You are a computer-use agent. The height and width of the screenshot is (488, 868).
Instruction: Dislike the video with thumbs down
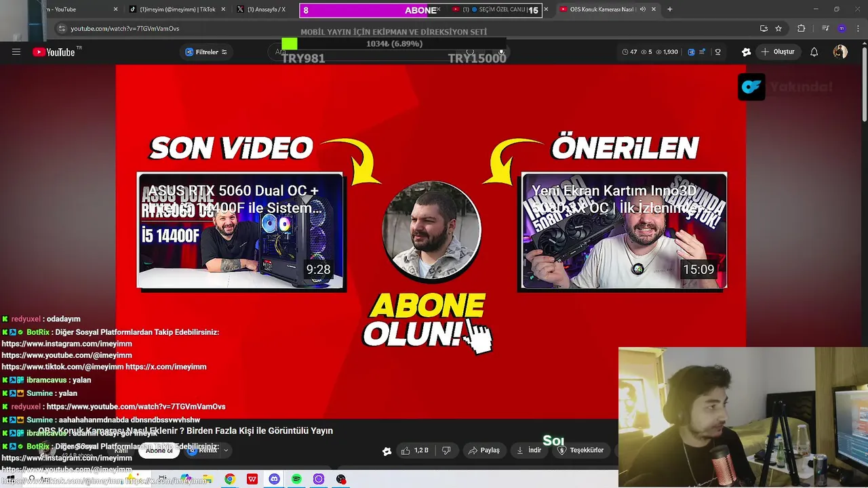tap(446, 450)
